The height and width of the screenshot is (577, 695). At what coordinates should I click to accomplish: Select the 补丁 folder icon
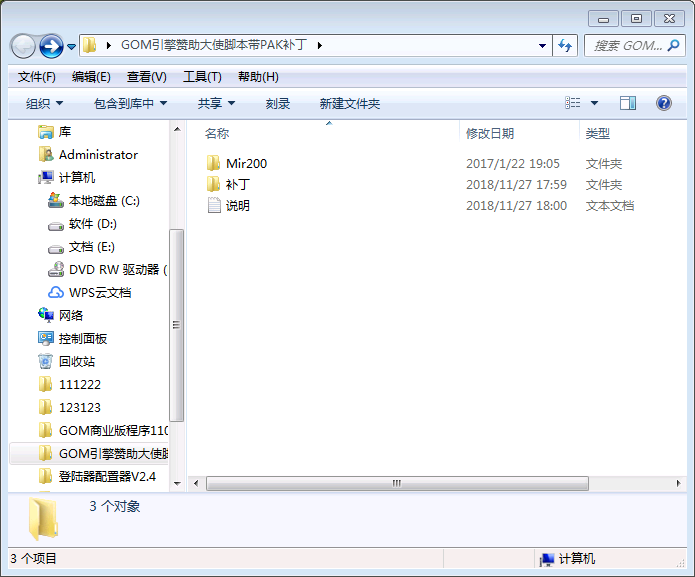click(213, 184)
